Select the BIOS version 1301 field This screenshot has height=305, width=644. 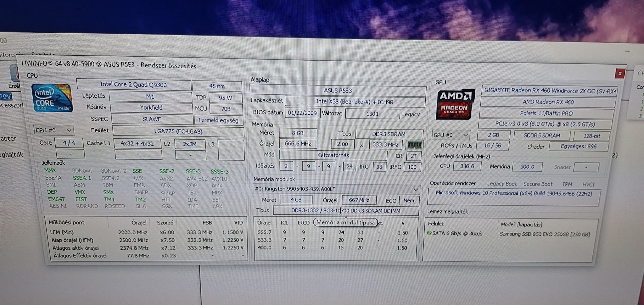tap(372, 114)
